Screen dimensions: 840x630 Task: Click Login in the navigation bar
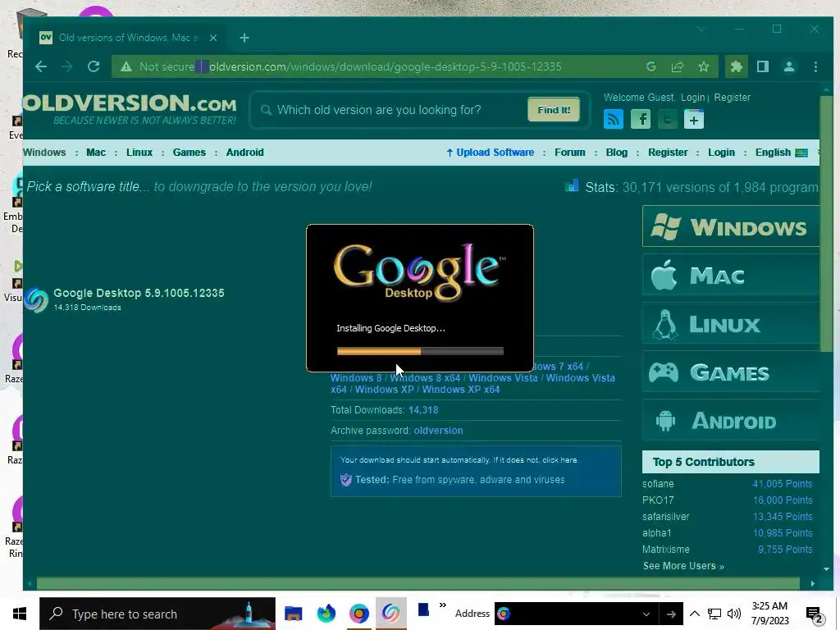pyautogui.click(x=721, y=152)
